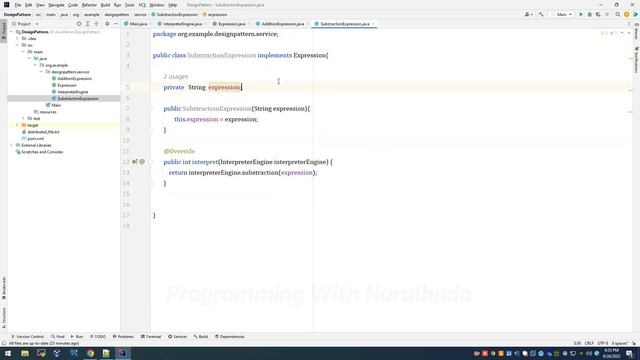This screenshot has width=640, height=360.
Task: Click the implements gutter icon on line 12
Action: (134, 162)
